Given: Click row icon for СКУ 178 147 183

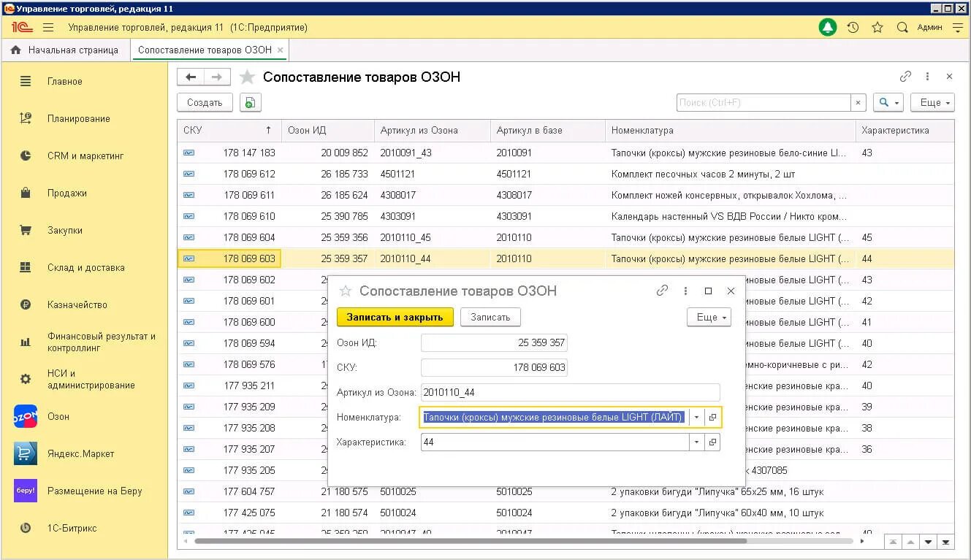Looking at the screenshot, I should click(x=189, y=153).
